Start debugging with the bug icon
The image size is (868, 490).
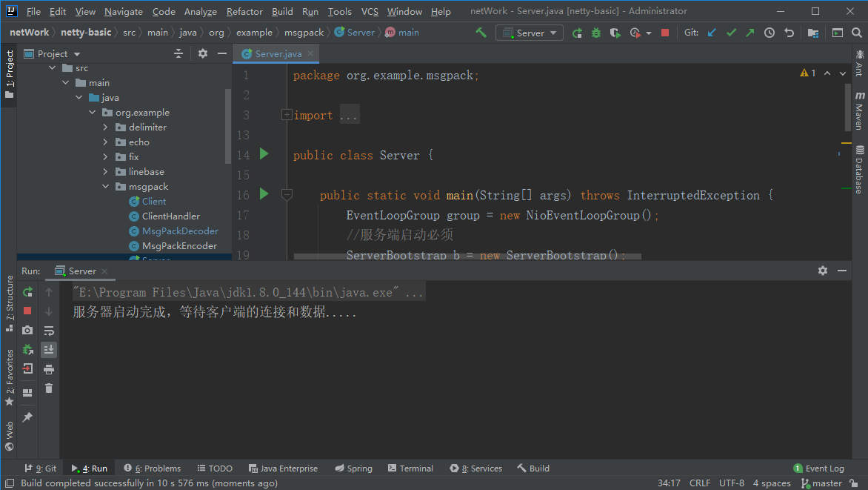[x=595, y=33]
